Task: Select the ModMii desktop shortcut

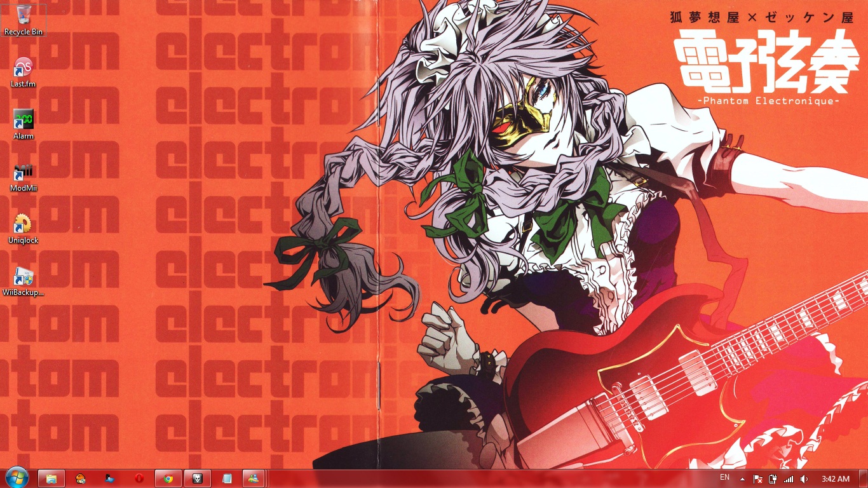Action: pos(24,176)
